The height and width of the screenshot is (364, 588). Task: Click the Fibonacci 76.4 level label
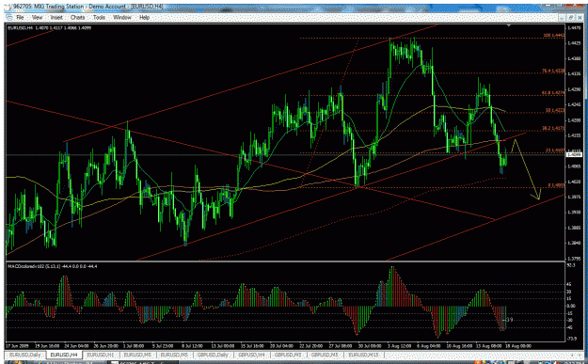(553, 71)
